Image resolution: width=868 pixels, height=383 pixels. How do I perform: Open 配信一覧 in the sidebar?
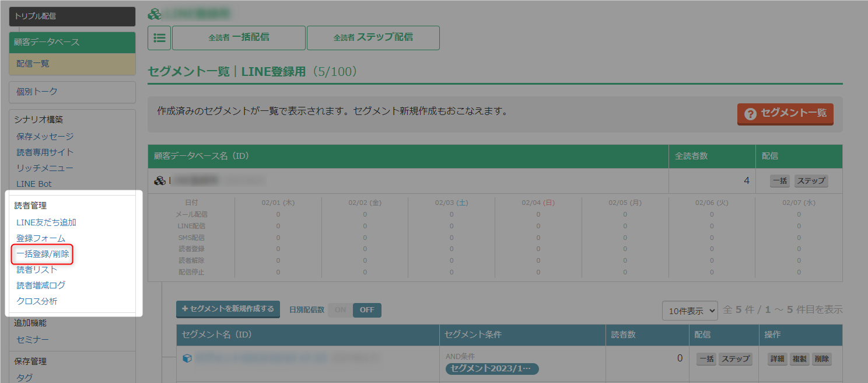pyautogui.click(x=72, y=64)
